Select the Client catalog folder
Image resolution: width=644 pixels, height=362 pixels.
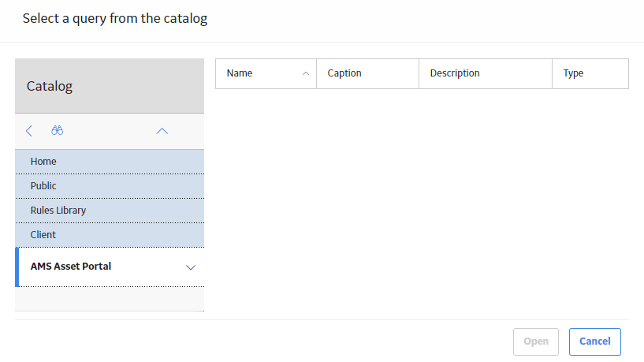point(110,235)
